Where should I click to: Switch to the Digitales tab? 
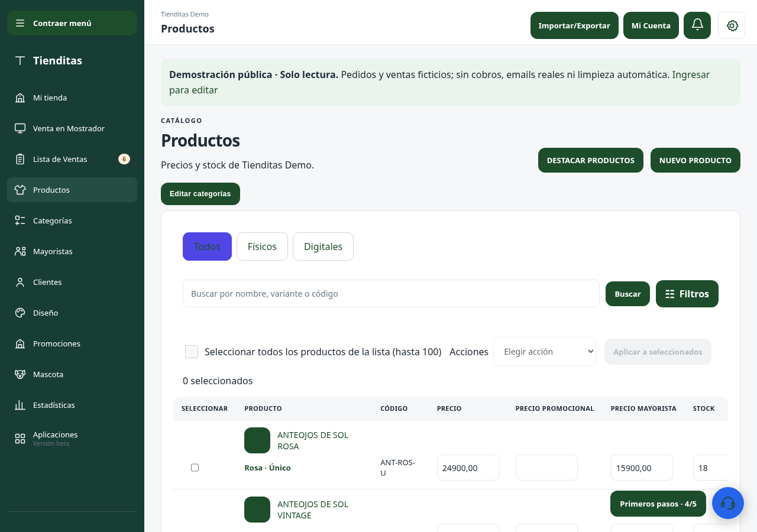coord(323,246)
